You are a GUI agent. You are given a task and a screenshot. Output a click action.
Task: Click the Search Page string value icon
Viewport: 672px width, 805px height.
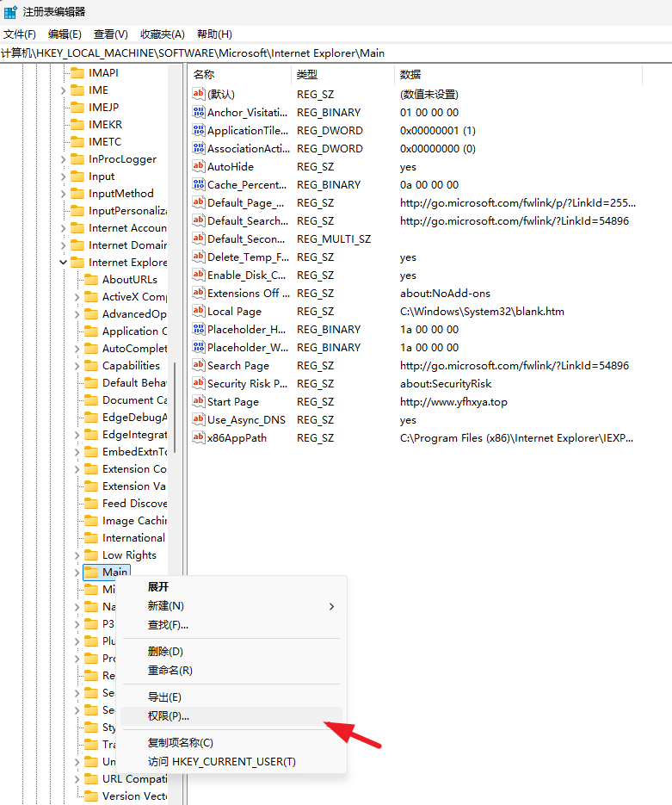199,366
